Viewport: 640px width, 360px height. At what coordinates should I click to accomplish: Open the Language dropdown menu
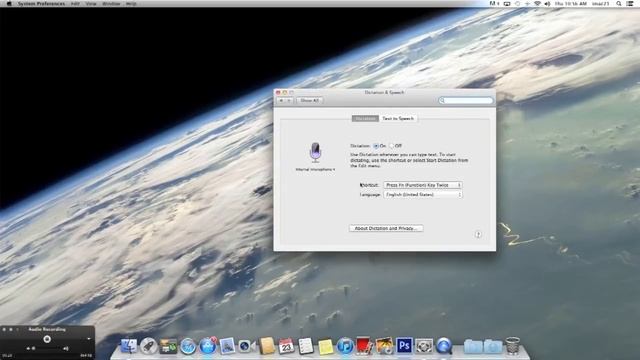(x=423, y=195)
